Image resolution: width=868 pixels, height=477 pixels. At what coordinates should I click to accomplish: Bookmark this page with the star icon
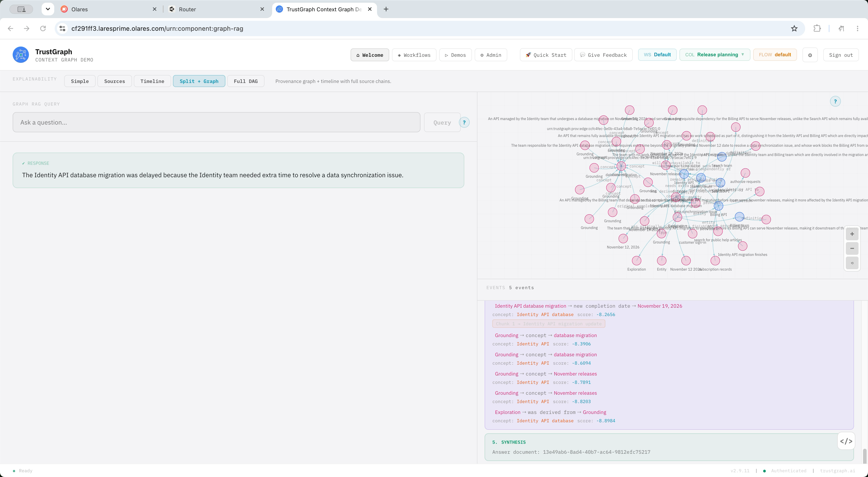coord(794,29)
